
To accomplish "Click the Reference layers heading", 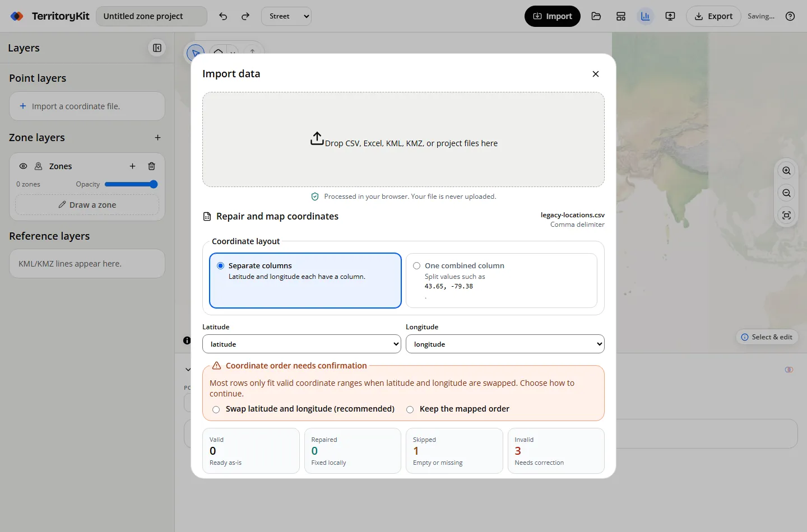I will pyautogui.click(x=49, y=236).
